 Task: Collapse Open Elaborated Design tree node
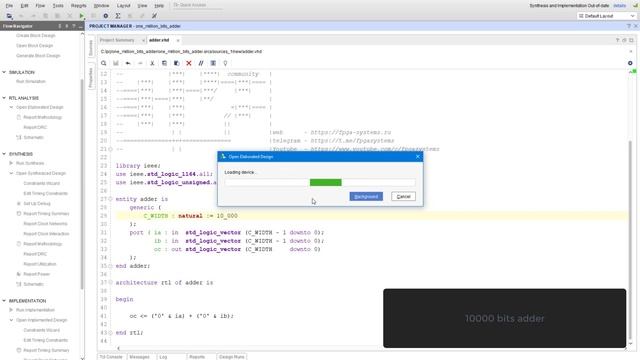[x=11, y=107]
